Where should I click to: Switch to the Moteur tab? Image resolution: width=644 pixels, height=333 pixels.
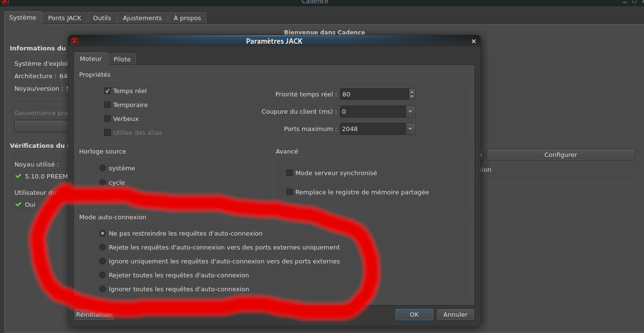coord(91,59)
